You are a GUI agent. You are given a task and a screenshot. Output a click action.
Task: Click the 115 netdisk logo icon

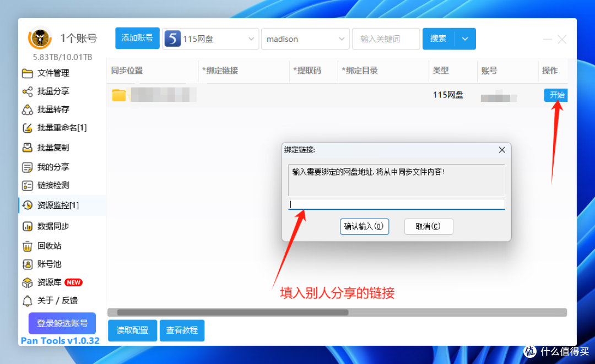pos(172,39)
